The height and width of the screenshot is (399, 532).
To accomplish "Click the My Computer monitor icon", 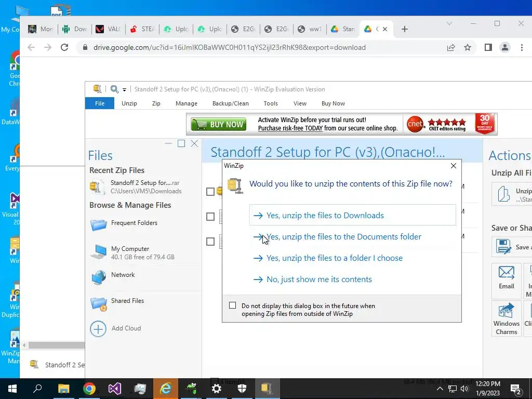I will click(99, 252).
